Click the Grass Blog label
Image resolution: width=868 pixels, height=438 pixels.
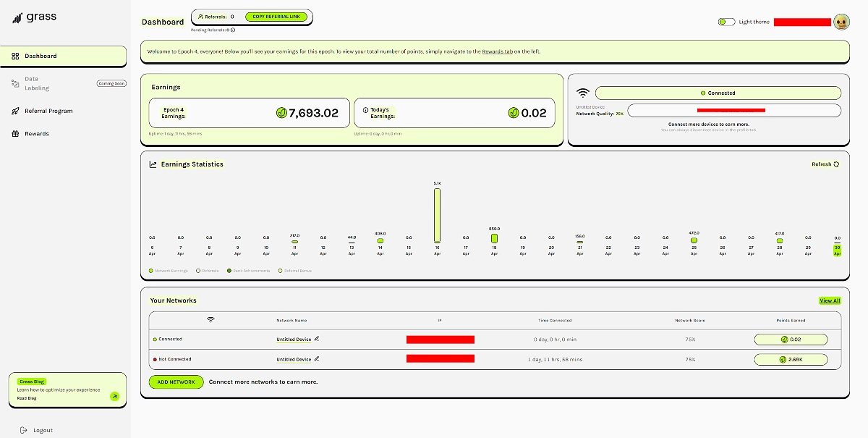point(32,382)
